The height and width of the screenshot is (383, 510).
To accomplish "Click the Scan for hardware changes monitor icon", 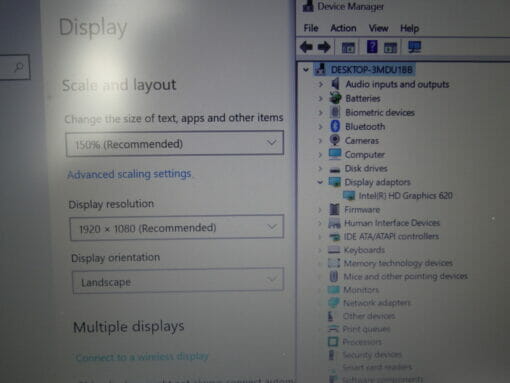I will (415, 47).
